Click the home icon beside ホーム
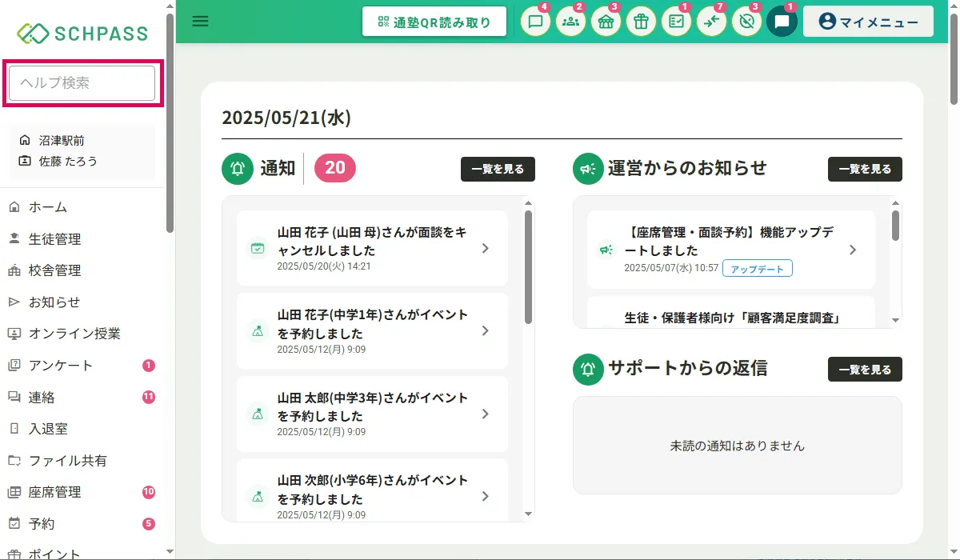The image size is (960, 560). pyautogui.click(x=14, y=207)
